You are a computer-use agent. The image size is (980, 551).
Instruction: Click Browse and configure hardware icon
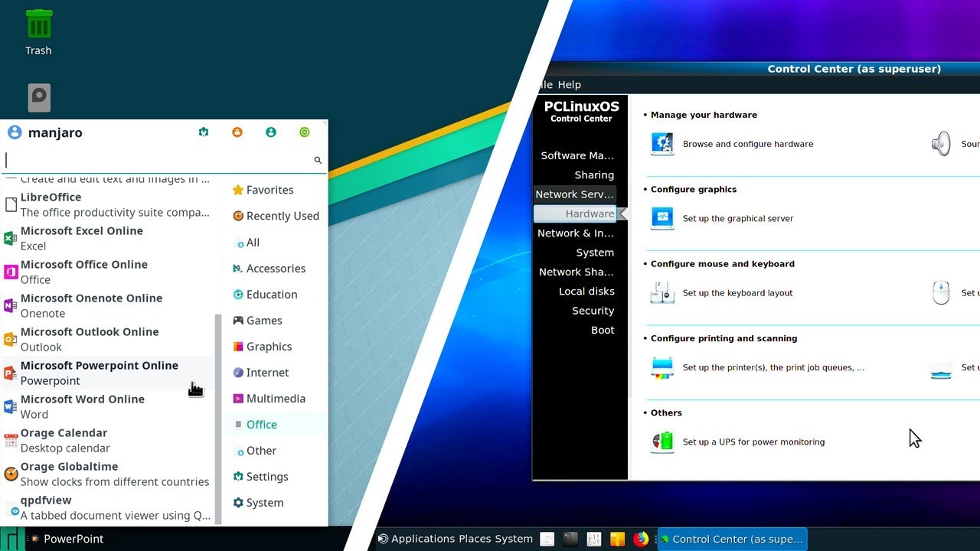point(662,143)
